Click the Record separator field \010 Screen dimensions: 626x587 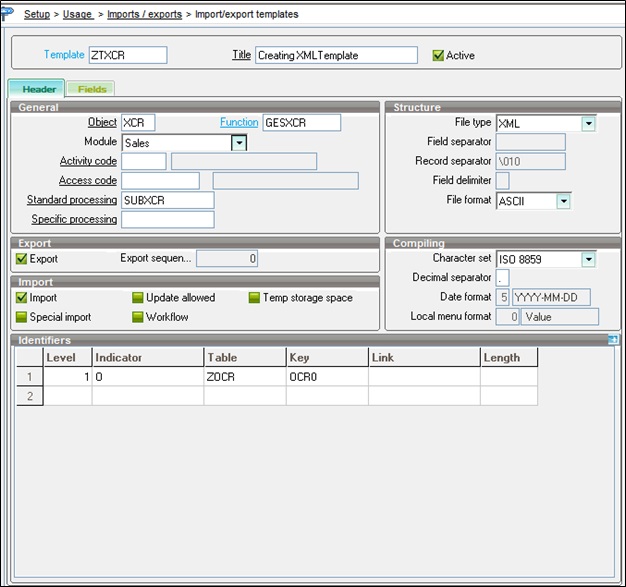pyautogui.click(x=531, y=161)
